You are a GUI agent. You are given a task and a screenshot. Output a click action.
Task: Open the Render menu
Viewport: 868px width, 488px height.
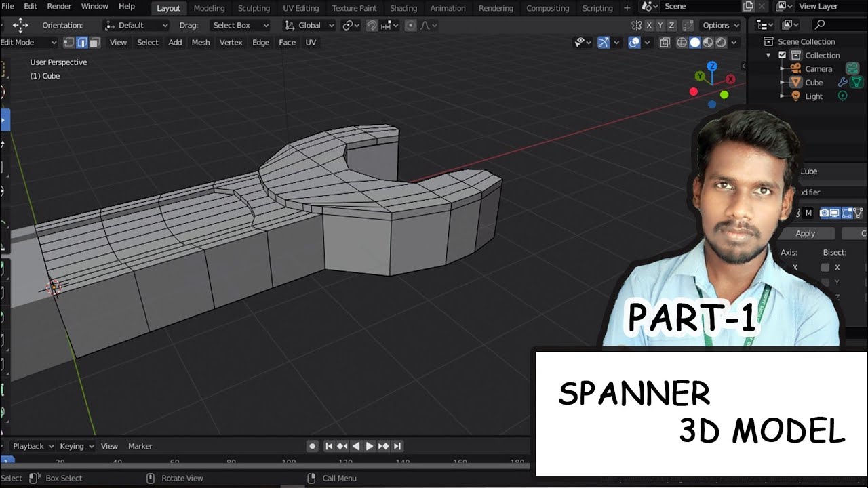coord(59,6)
